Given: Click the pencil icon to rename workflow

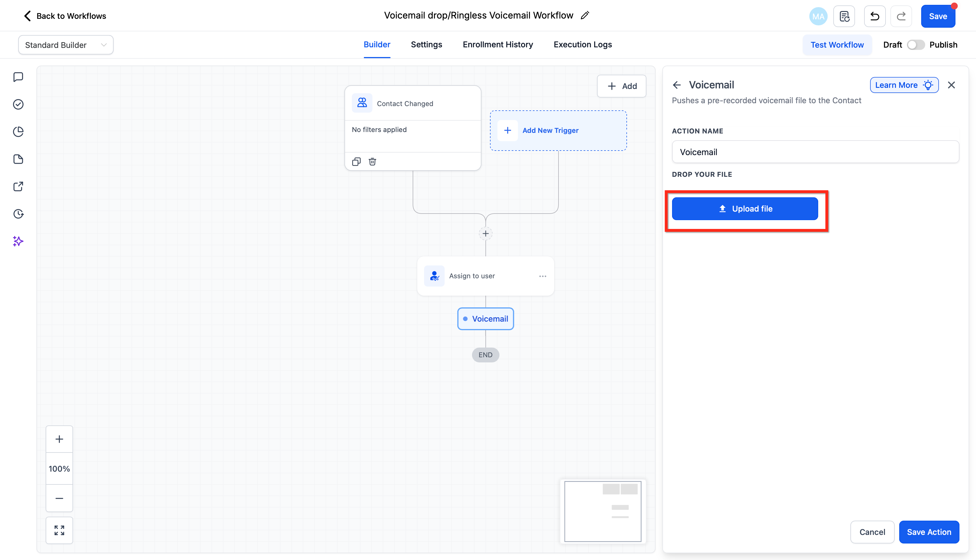Looking at the screenshot, I should tap(584, 15).
